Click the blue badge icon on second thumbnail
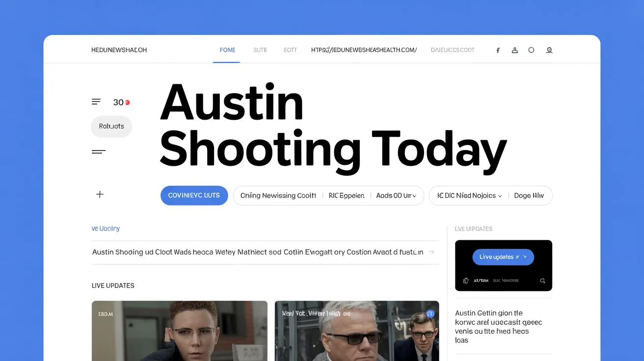 430,313
